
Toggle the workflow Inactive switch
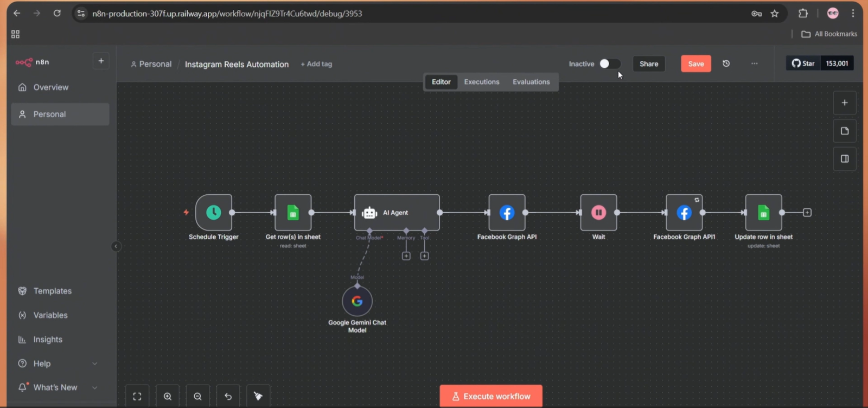pyautogui.click(x=609, y=63)
